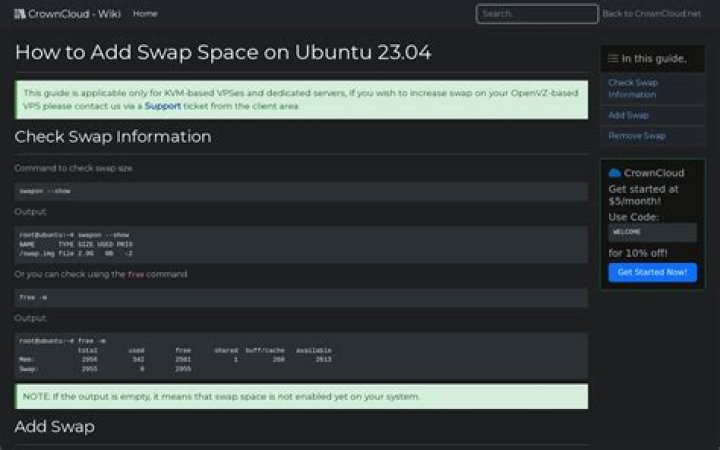Click the 'Get started at $5/month!' text
The height and width of the screenshot is (450, 720).
(643, 195)
